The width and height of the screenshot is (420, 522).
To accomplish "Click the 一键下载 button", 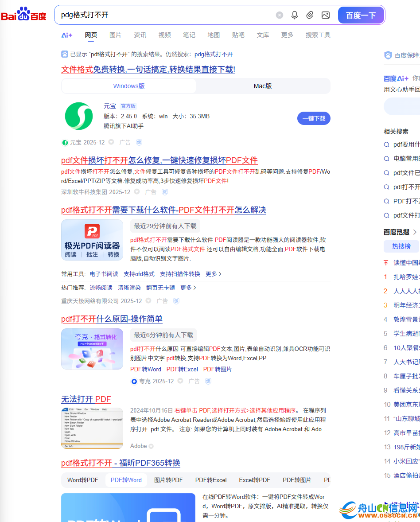I will pos(314,118).
